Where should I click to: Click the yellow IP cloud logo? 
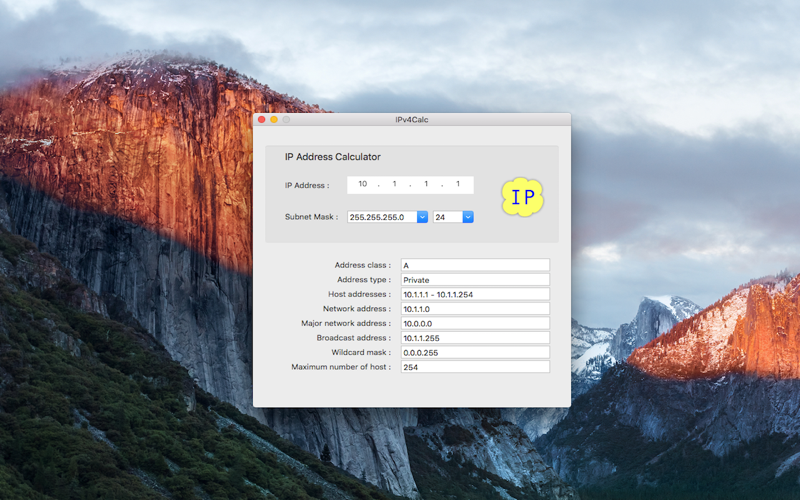click(x=522, y=197)
